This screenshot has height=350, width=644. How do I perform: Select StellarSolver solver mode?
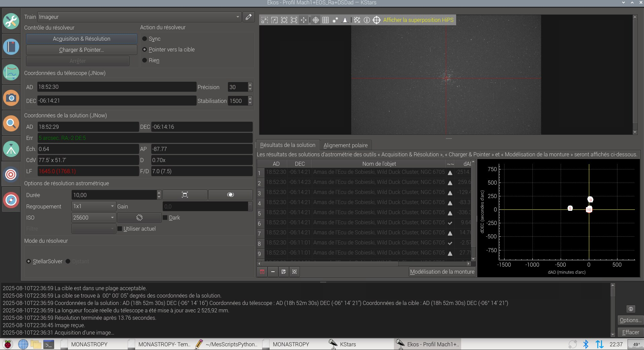click(44, 261)
